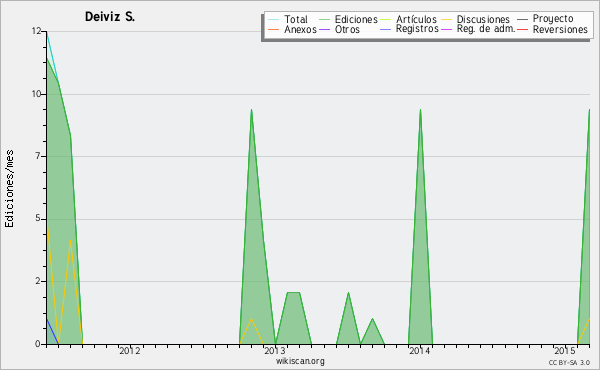Click the 5 y-axis value
The height and width of the screenshot is (370, 600).
click(38, 218)
